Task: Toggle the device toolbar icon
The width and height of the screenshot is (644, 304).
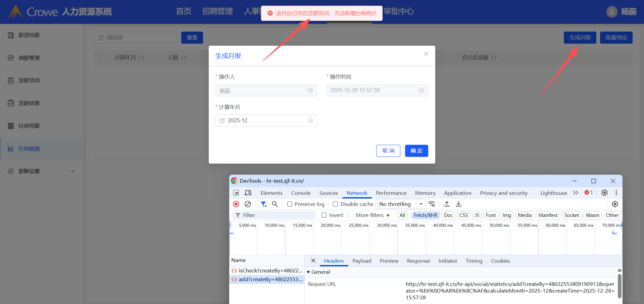Action: click(248, 193)
